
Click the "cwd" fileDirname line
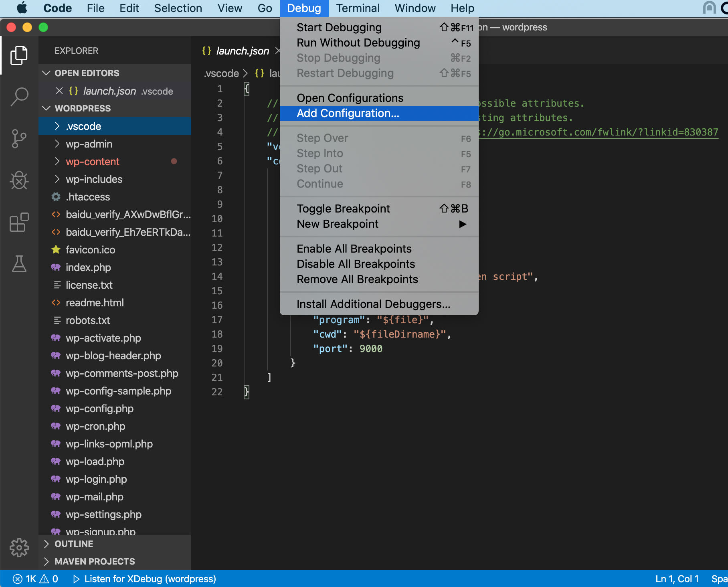[382, 334]
